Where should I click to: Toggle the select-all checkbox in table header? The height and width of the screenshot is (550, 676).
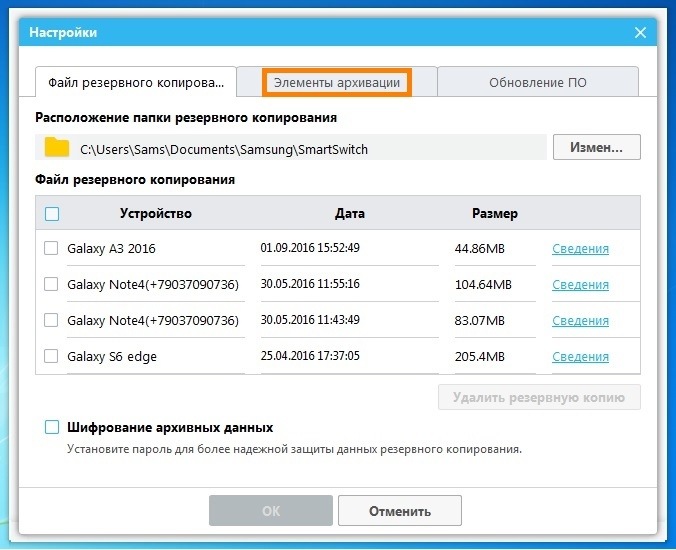(x=52, y=213)
